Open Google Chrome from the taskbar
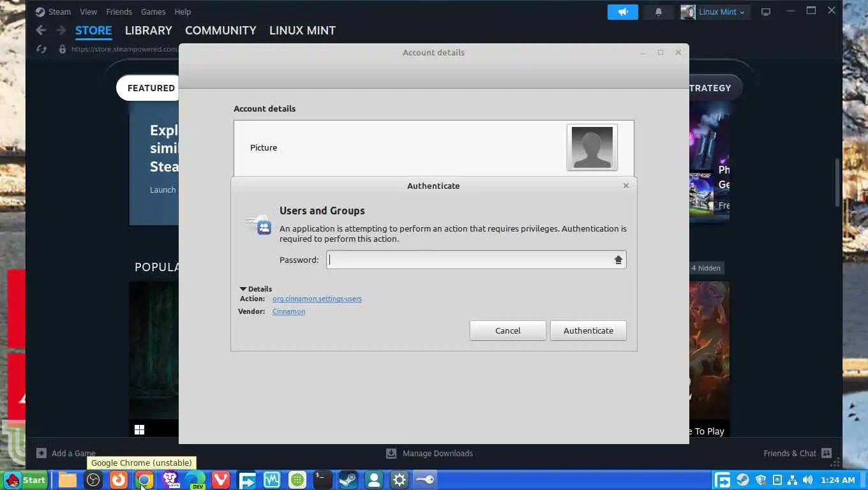 click(x=144, y=480)
